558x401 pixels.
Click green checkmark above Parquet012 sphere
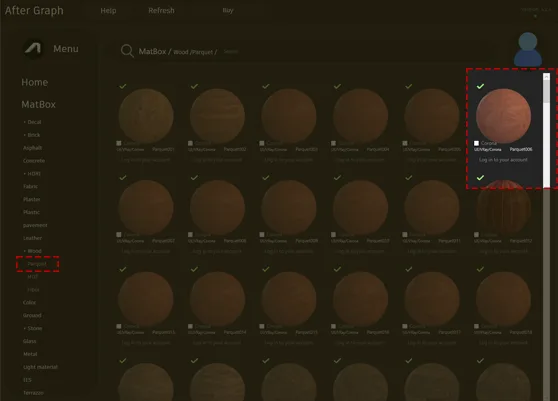tap(480, 178)
